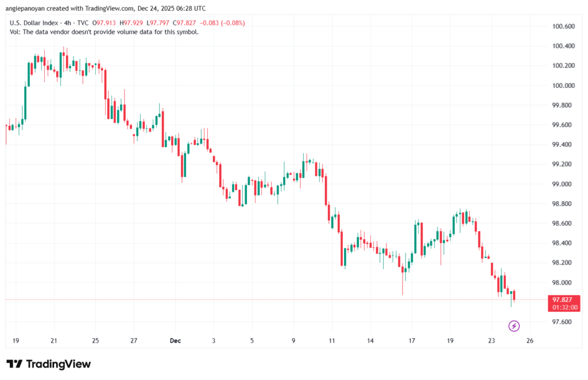The width and height of the screenshot is (588, 380).
Task: Click the Dec label on time axis
Action: (175, 341)
